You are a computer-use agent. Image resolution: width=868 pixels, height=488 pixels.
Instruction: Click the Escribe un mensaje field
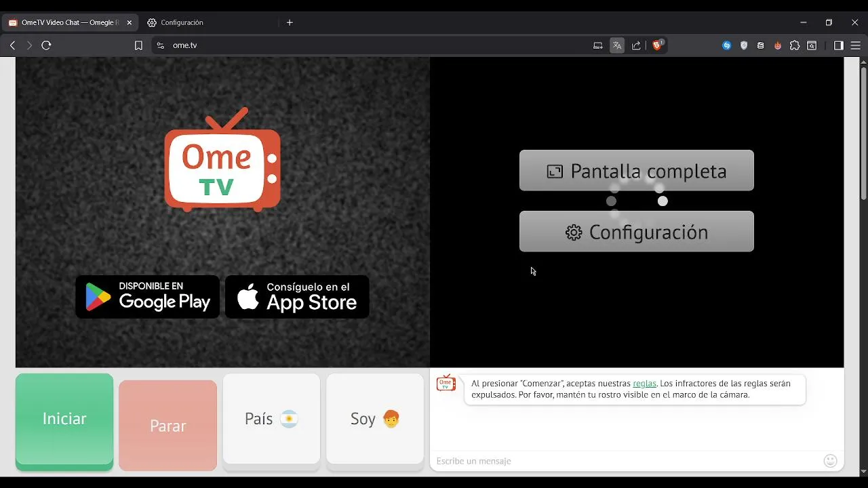(627, 461)
